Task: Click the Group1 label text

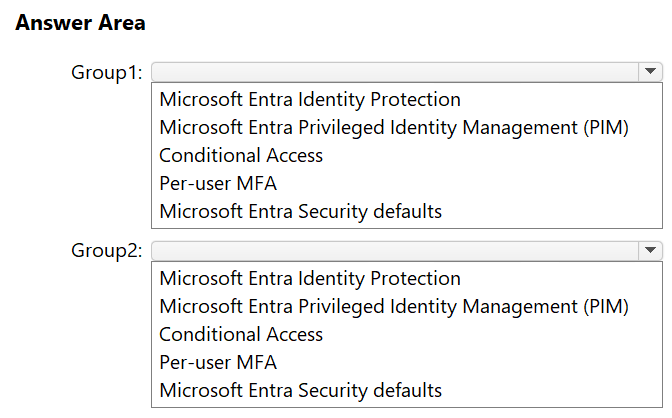Action: [x=106, y=72]
